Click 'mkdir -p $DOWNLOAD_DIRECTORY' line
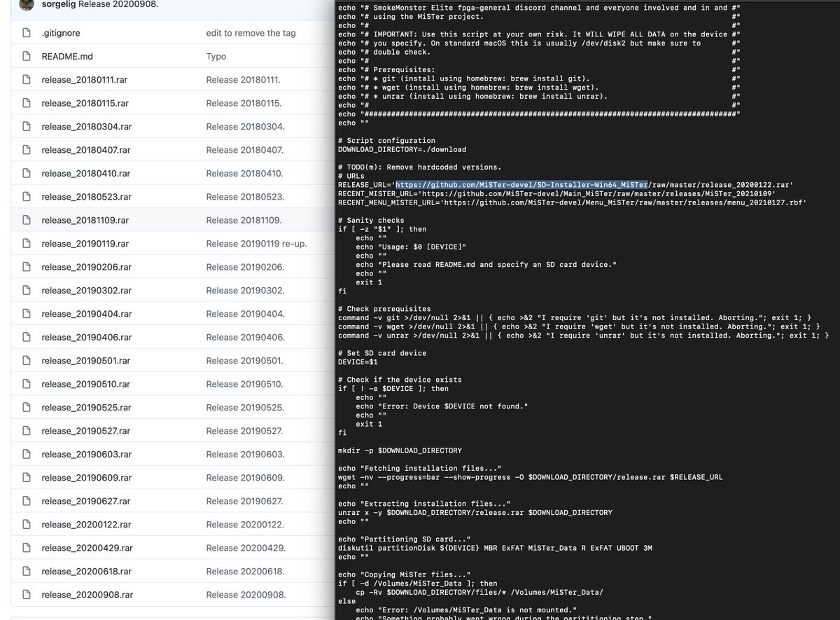 (x=400, y=450)
